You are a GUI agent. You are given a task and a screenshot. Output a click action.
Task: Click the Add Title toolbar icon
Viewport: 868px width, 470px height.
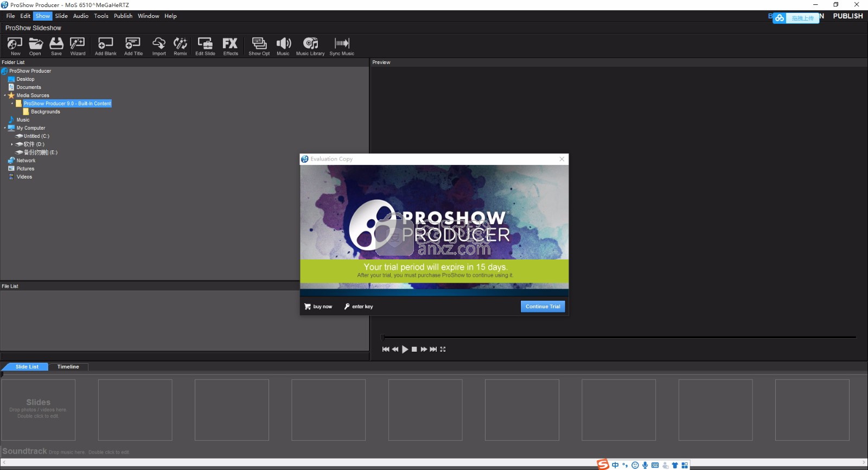tap(133, 46)
